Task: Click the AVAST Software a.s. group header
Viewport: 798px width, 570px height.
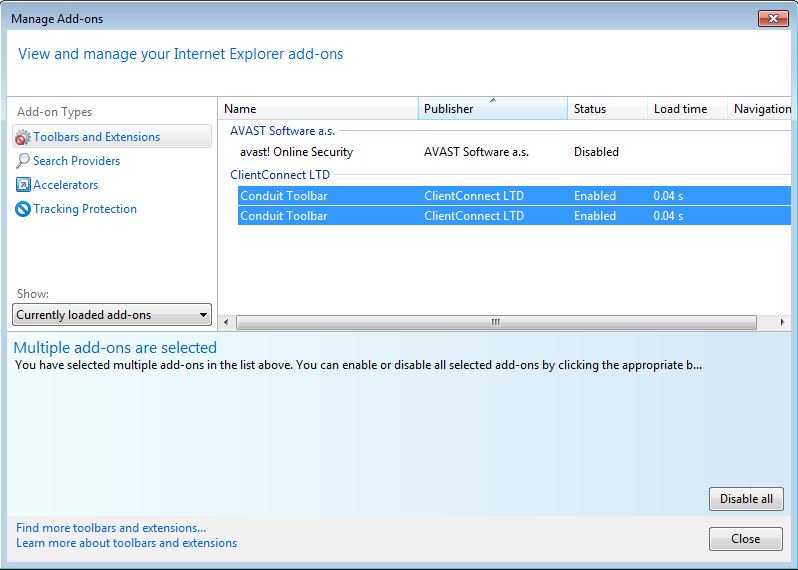Action: tap(282, 131)
